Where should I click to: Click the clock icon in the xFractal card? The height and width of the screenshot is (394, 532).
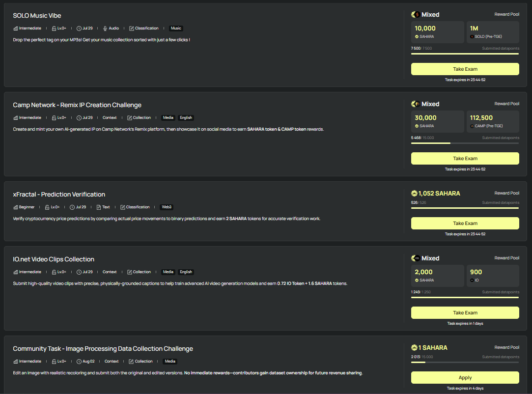pyautogui.click(x=72, y=207)
